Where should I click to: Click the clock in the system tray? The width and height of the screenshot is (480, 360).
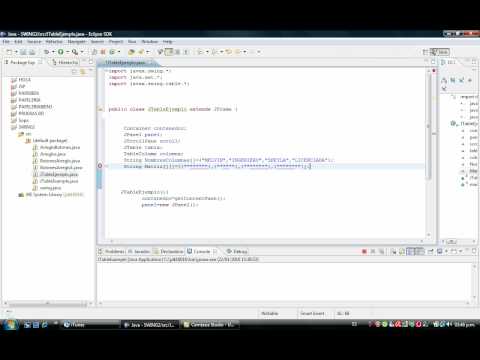(464, 324)
